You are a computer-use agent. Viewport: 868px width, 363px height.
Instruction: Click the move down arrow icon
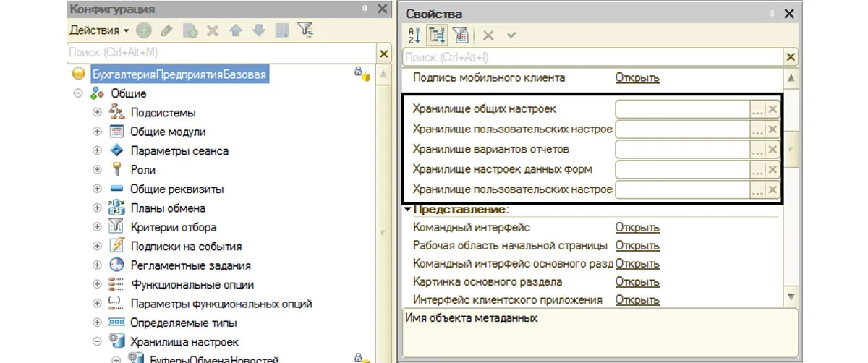pyautogui.click(x=259, y=31)
